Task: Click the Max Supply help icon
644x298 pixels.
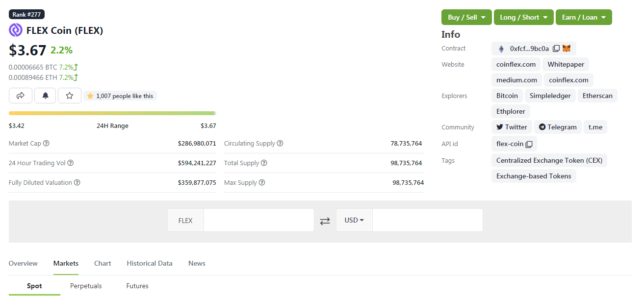Action: tap(262, 183)
